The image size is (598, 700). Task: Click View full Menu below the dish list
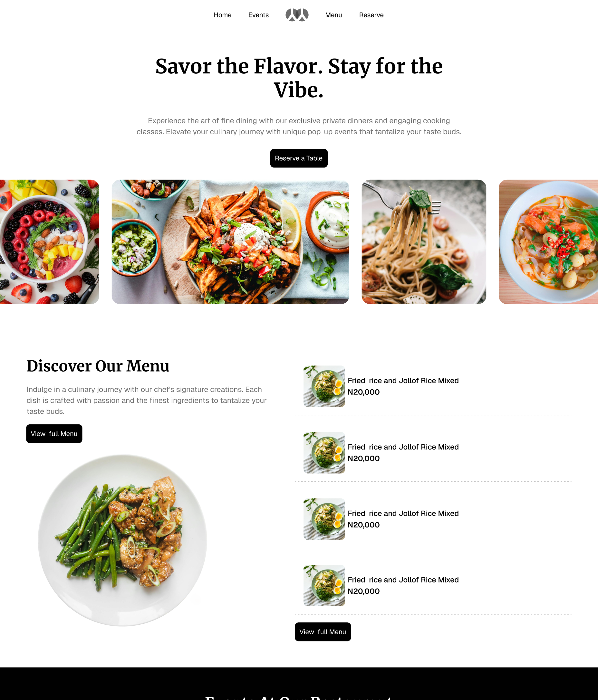(323, 631)
